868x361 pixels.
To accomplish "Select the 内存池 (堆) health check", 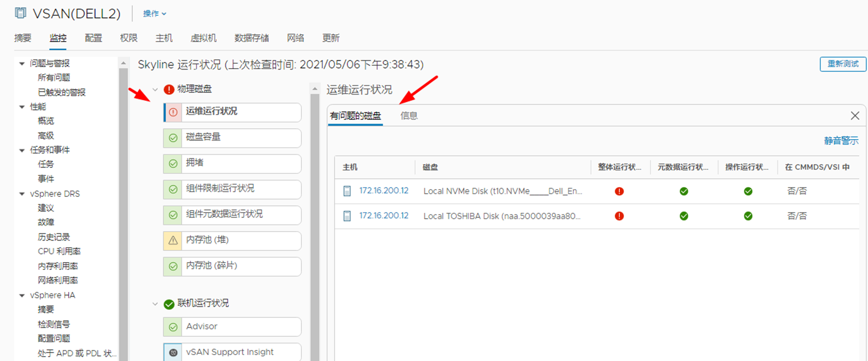I will coord(232,241).
